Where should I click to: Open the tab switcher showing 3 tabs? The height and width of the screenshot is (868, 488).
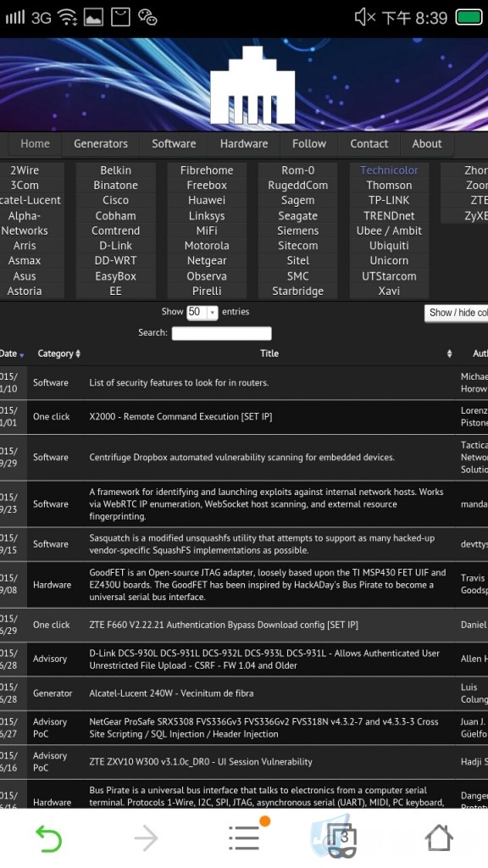[x=341, y=842]
